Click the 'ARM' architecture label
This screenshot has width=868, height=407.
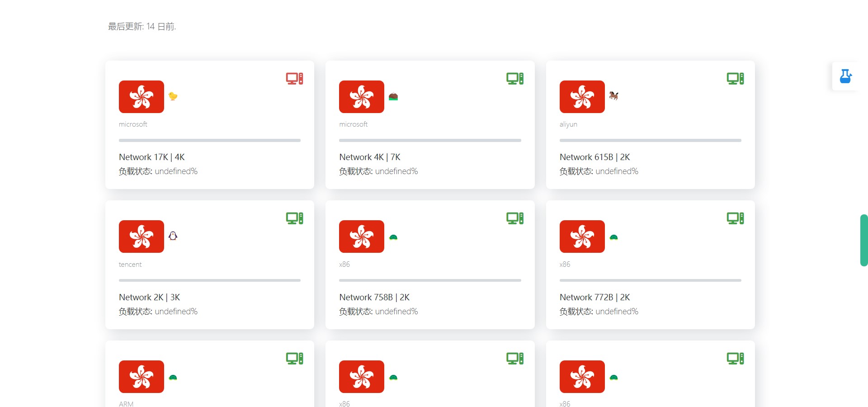pyautogui.click(x=126, y=404)
